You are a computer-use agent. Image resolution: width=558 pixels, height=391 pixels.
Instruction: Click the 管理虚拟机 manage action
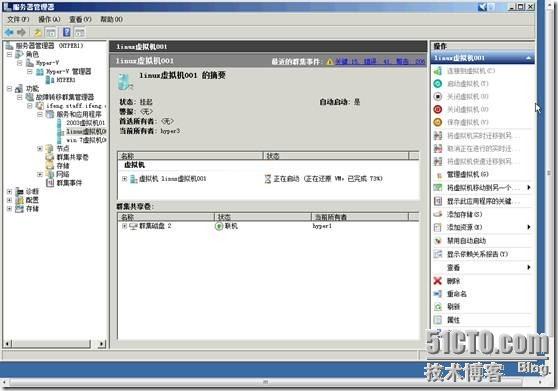[x=468, y=174]
